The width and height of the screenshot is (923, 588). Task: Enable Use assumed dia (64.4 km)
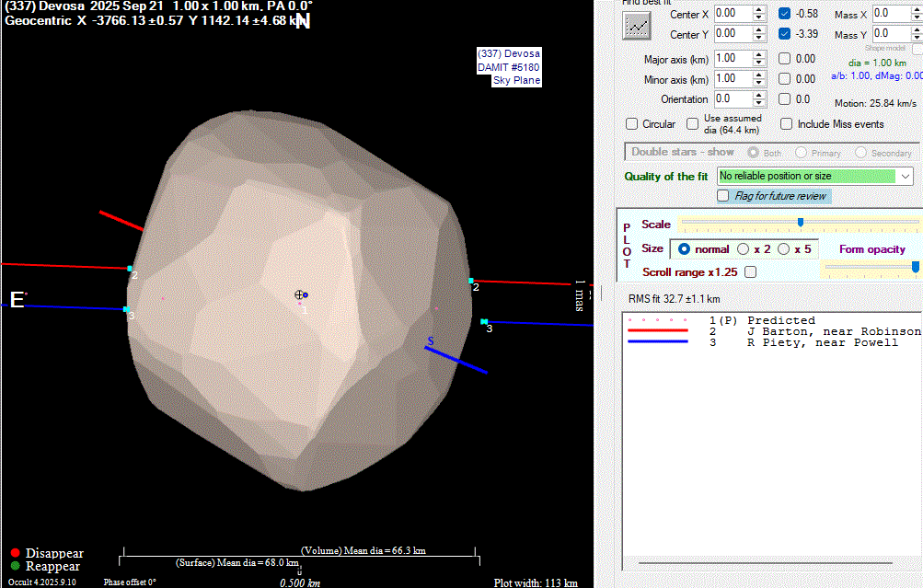pos(690,124)
